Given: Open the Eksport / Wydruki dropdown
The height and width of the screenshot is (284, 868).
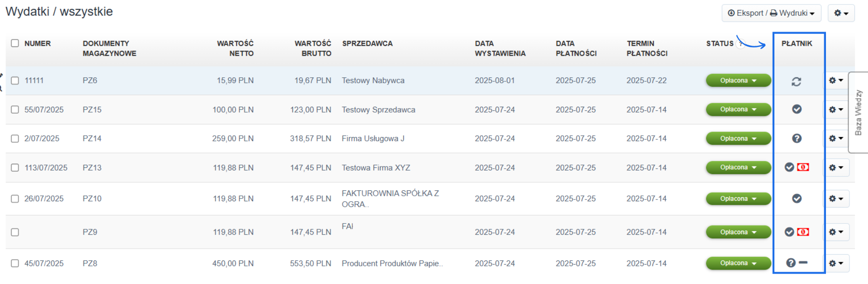Looking at the screenshot, I should click(x=771, y=13).
